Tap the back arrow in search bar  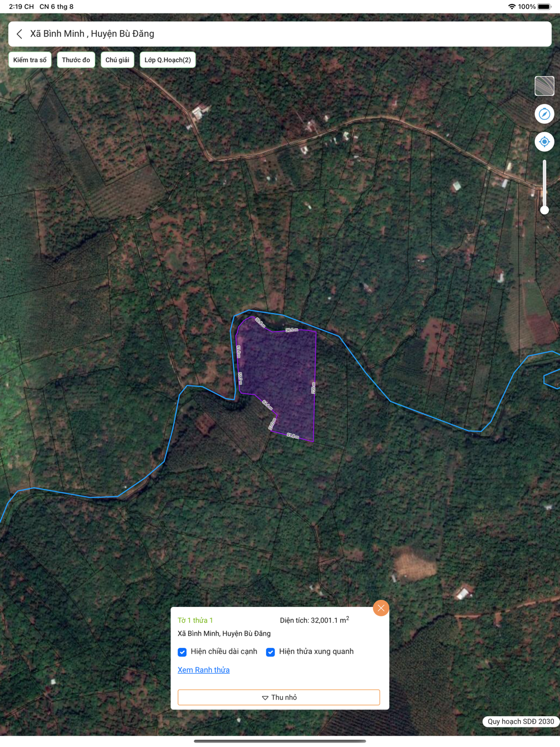coord(20,34)
